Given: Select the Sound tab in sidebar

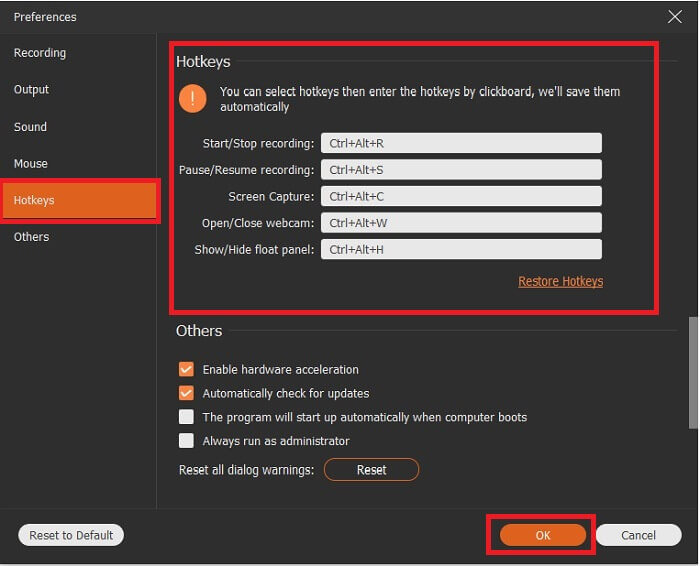Looking at the screenshot, I should coord(31,127).
